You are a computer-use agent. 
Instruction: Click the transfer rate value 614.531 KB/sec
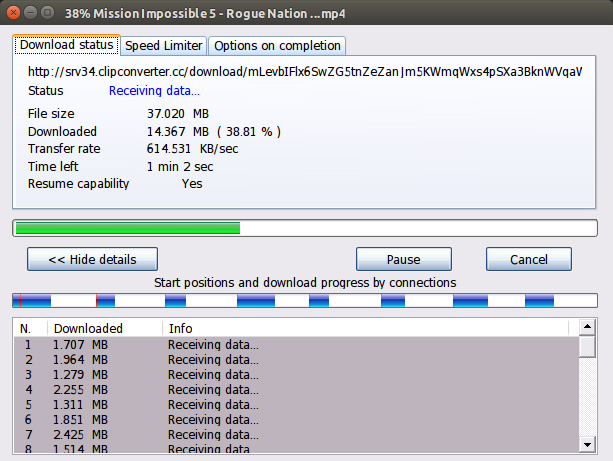192,149
